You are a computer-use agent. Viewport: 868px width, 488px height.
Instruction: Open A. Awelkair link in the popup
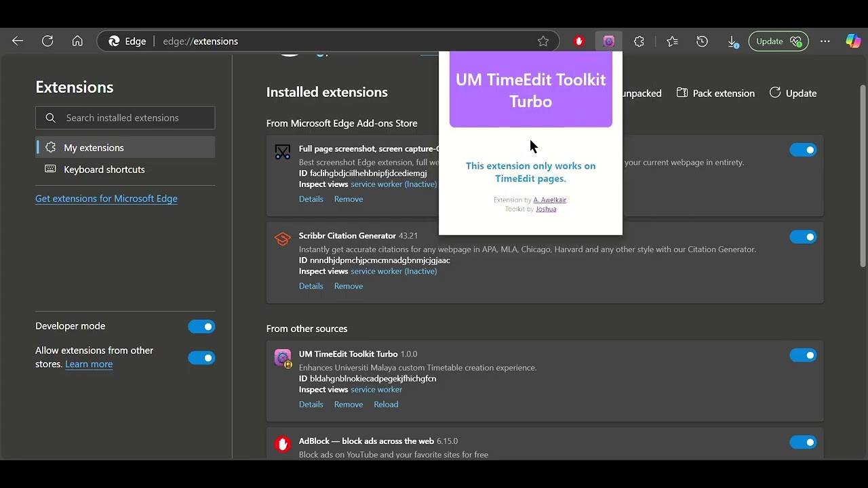pos(550,200)
